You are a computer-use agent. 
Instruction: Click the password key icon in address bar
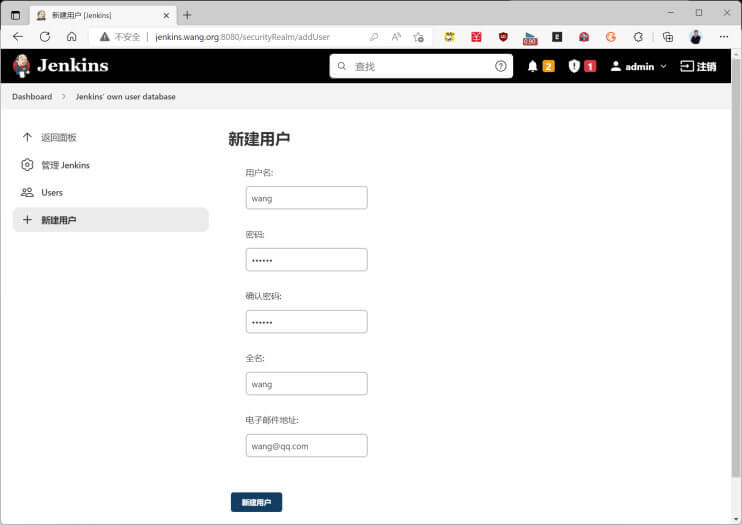point(374,37)
